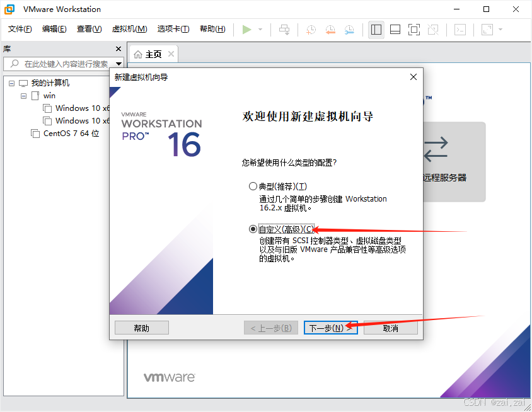The image size is (532, 412).
Task: Open the power options dropdown arrow
Action: (x=260, y=30)
